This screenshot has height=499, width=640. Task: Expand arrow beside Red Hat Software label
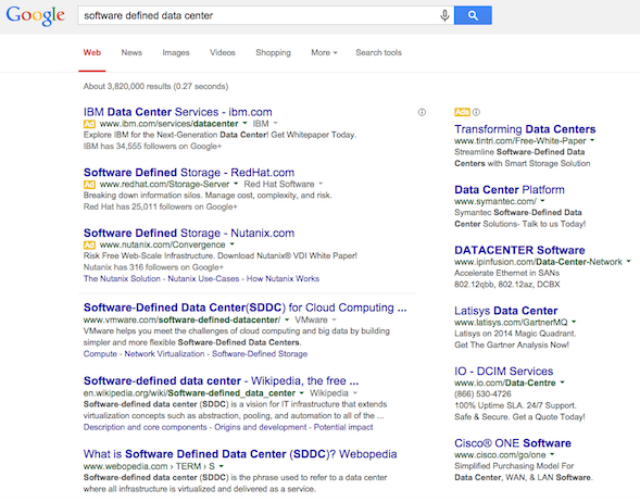tap(320, 184)
